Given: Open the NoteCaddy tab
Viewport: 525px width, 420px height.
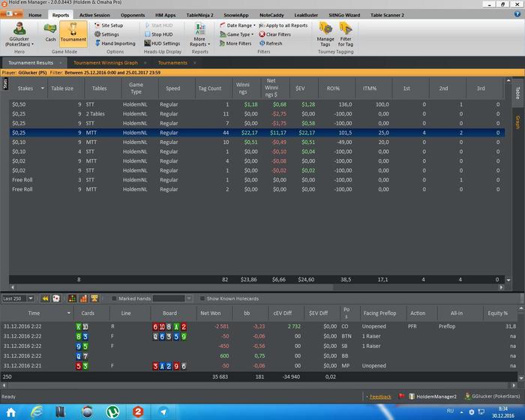Looking at the screenshot, I should click(x=271, y=15).
